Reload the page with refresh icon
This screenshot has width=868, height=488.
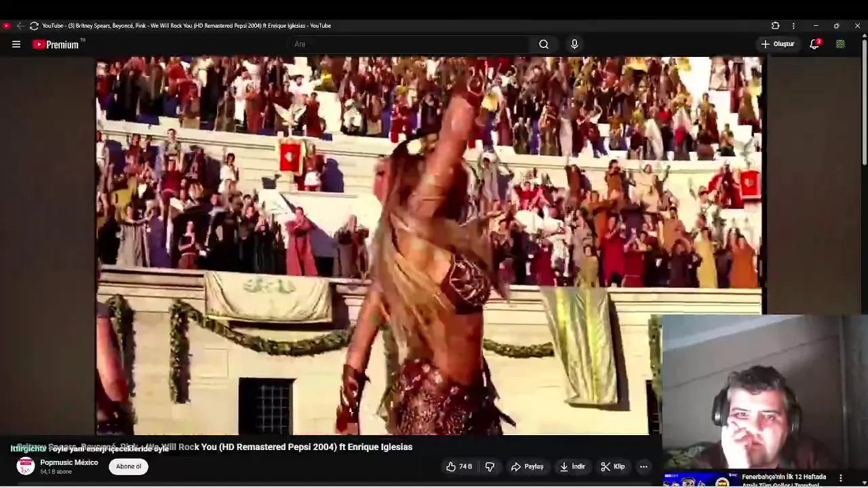click(x=34, y=26)
